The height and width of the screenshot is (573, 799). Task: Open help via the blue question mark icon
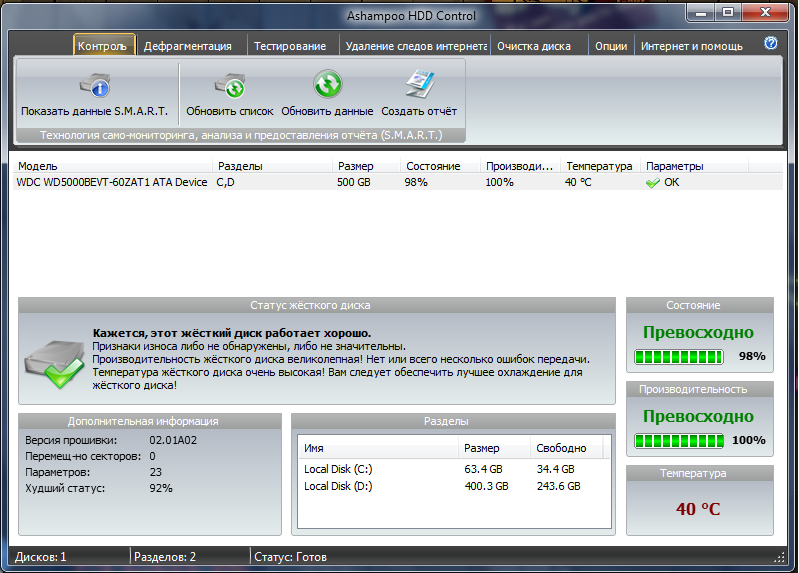(x=770, y=43)
